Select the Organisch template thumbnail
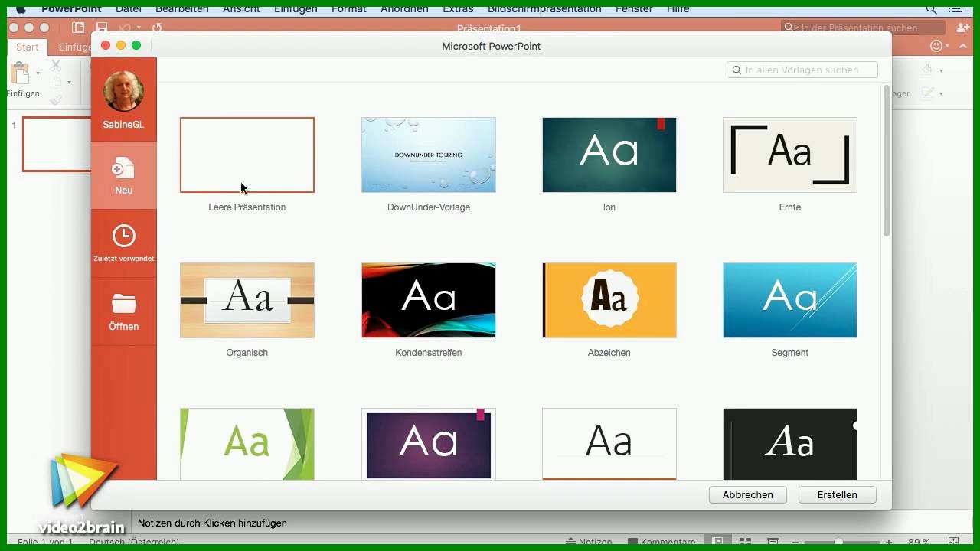 247,300
